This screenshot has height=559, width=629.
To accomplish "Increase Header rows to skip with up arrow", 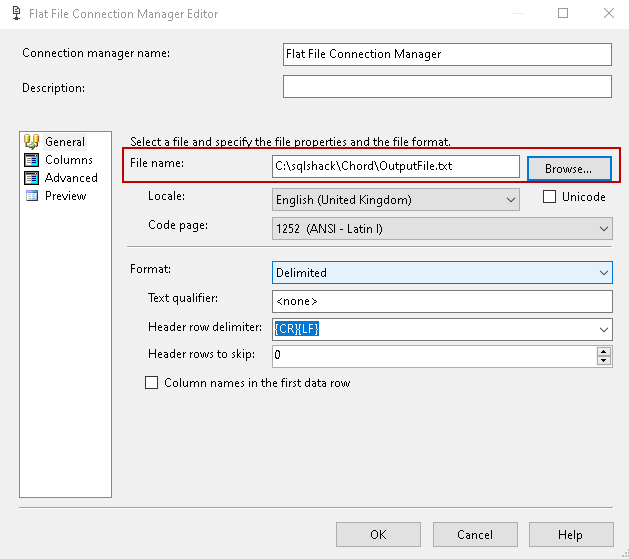I will tap(603, 351).
